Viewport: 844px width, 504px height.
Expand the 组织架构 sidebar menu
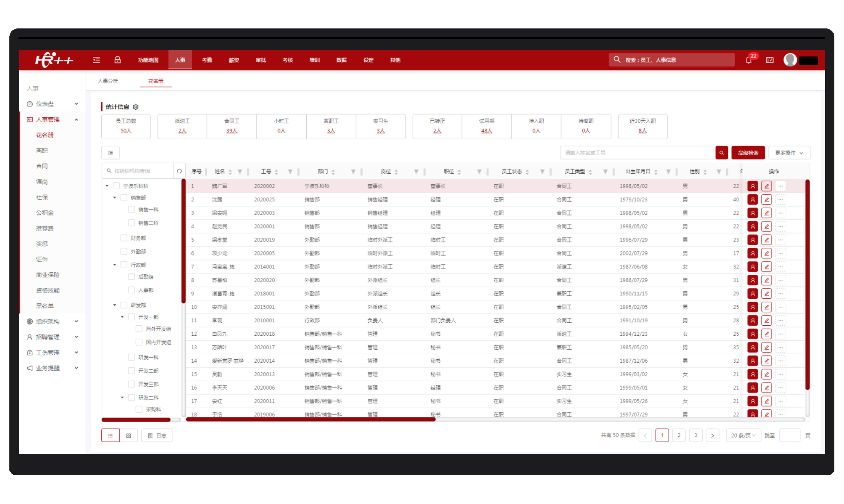pyautogui.click(x=53, y=321)
